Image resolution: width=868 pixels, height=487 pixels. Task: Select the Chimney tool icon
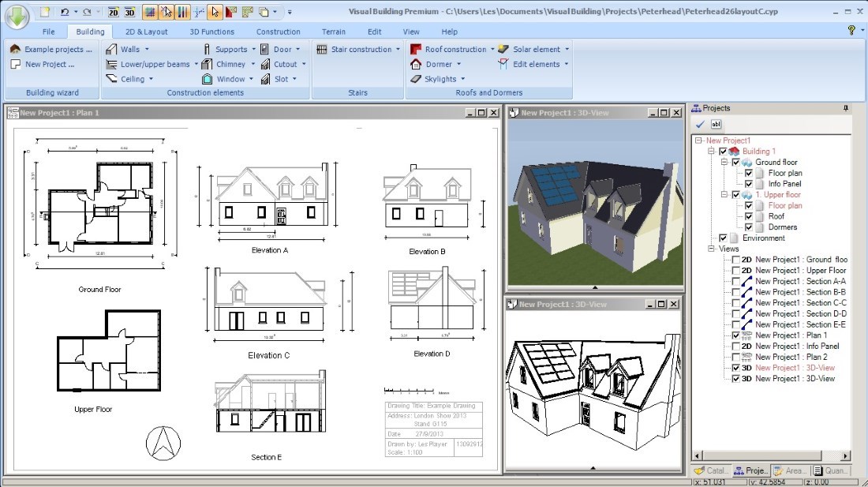[207, 64]
